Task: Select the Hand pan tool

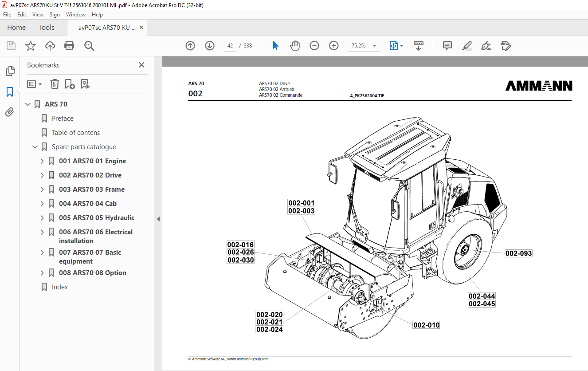Action: pyautogui.click(x=295, y=46)
